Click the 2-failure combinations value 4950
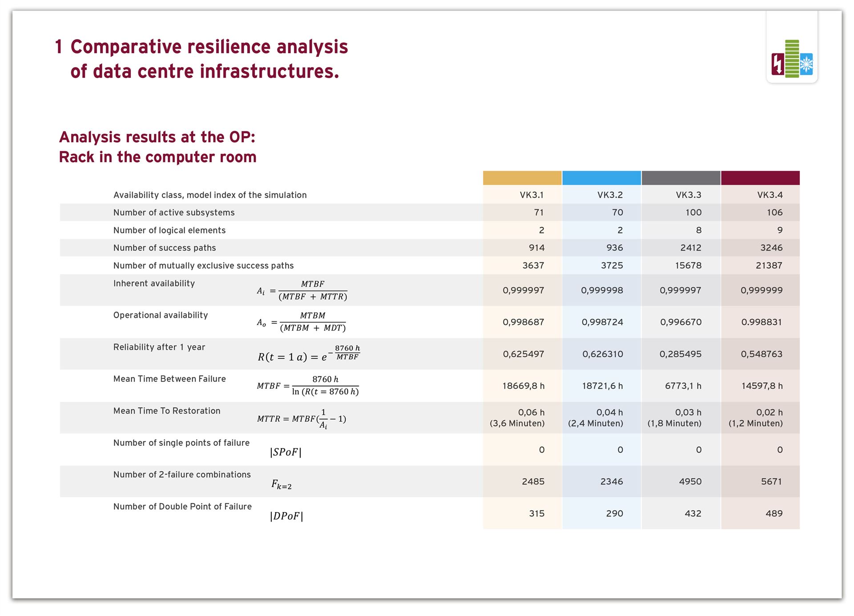Screen dimensions: 854x616 point(690,481)
